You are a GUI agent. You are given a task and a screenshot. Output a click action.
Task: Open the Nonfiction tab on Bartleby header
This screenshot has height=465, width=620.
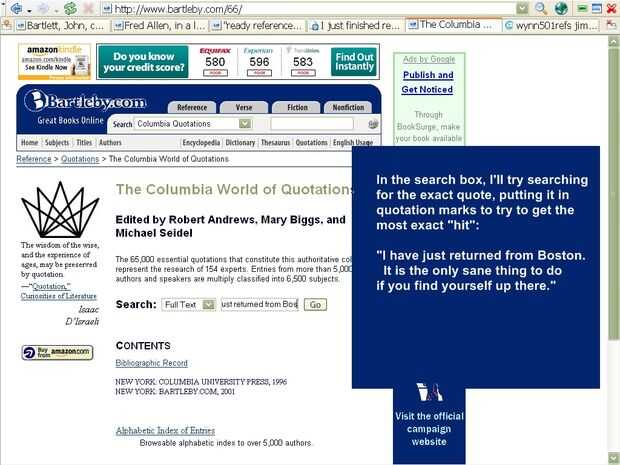(x=348, y=107)
